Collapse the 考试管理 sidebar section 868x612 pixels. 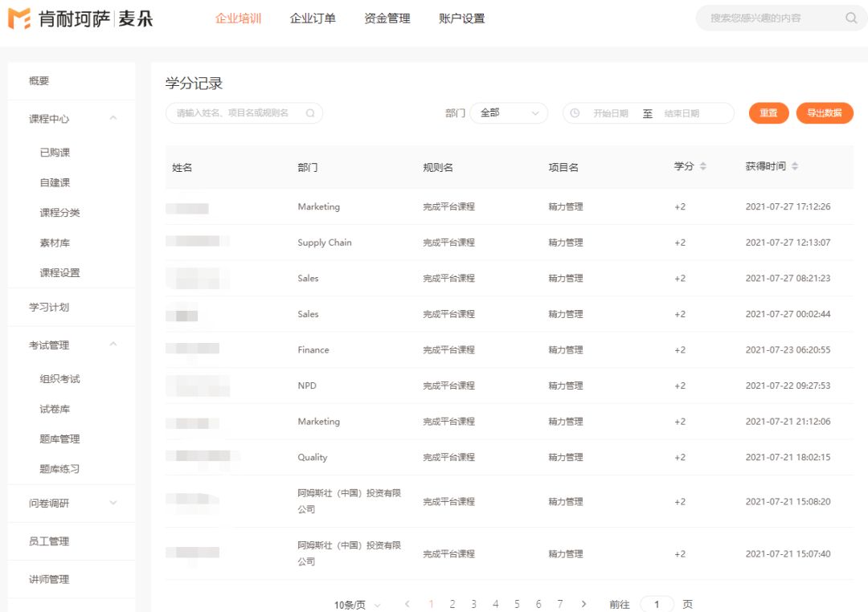pos(113,345)
